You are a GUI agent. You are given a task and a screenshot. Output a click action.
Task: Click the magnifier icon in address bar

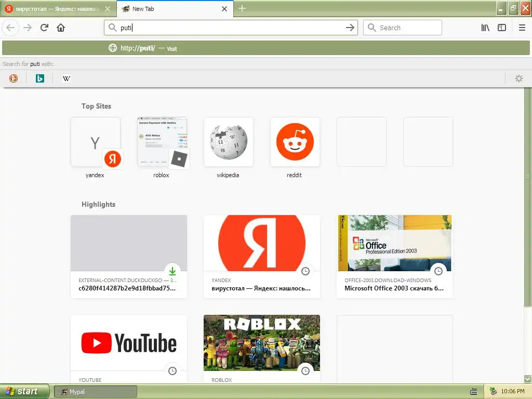112,28
